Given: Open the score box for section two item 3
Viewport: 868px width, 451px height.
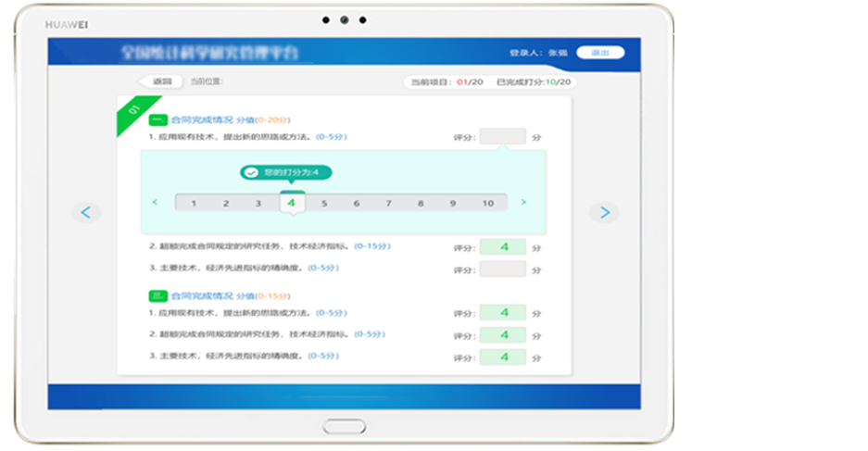Looking at the screenshot, I should point(503,357).
